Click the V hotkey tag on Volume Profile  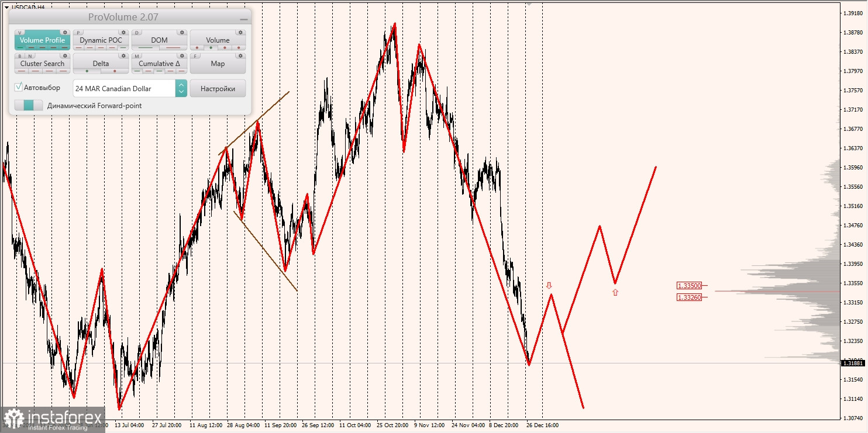pyautogui.click(x=20, y=33)
